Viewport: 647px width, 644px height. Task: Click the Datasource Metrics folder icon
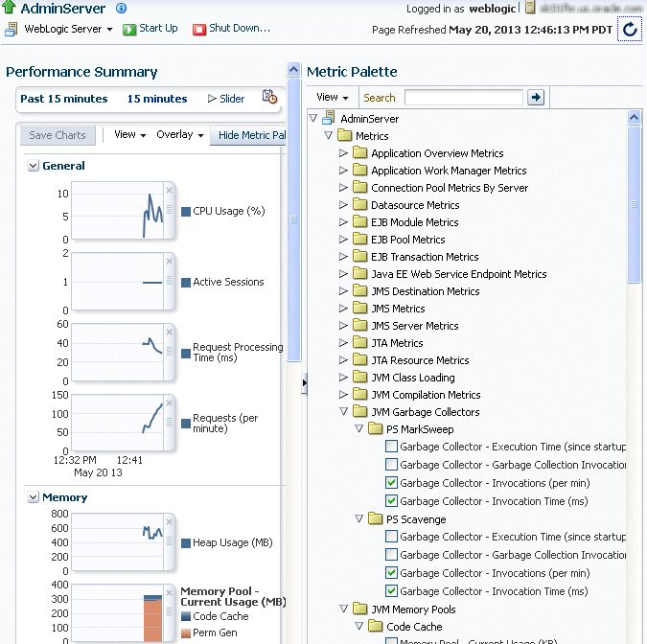(359, 204)
